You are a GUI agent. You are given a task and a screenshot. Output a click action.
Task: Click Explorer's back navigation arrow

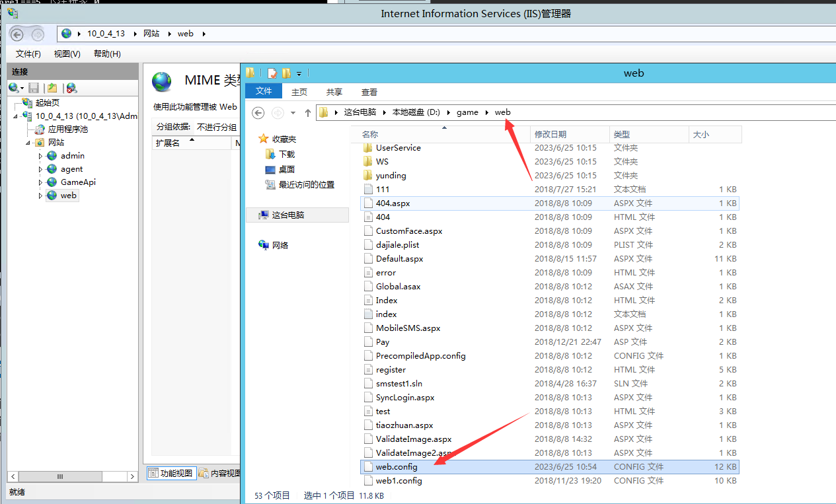(259, 113)
